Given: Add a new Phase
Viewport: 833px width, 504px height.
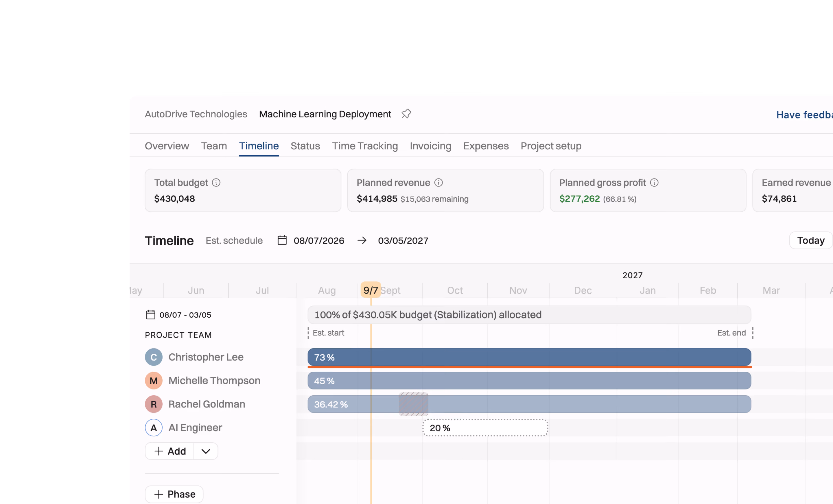Looking at the screenshot, I should pos(174,494).
